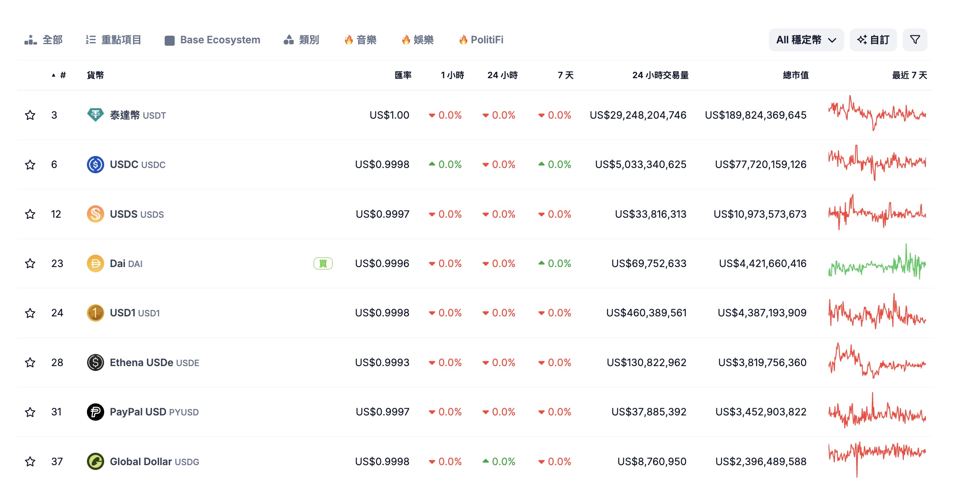Click the USDC coin logo
This screenshot has width=980, height=486.
click(95, 164)
